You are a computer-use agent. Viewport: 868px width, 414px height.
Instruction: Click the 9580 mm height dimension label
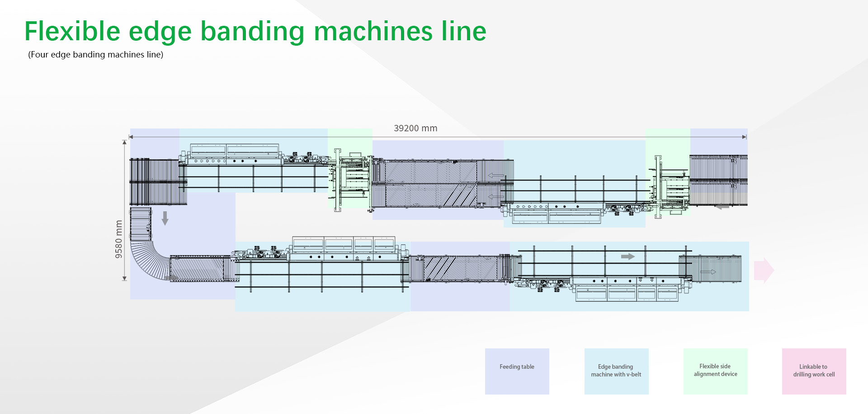point(119,239)
